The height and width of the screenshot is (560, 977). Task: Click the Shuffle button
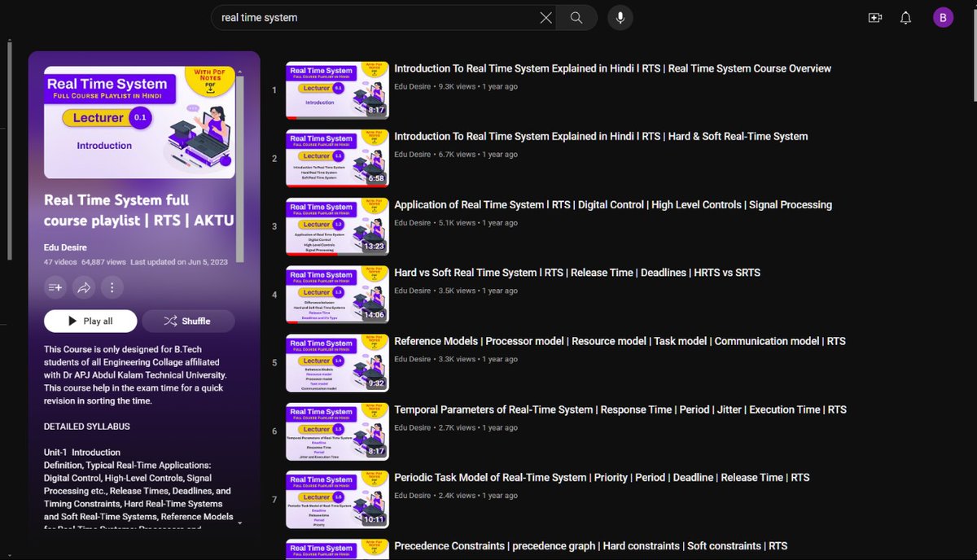pyautogui.click(x=188, y=321)
